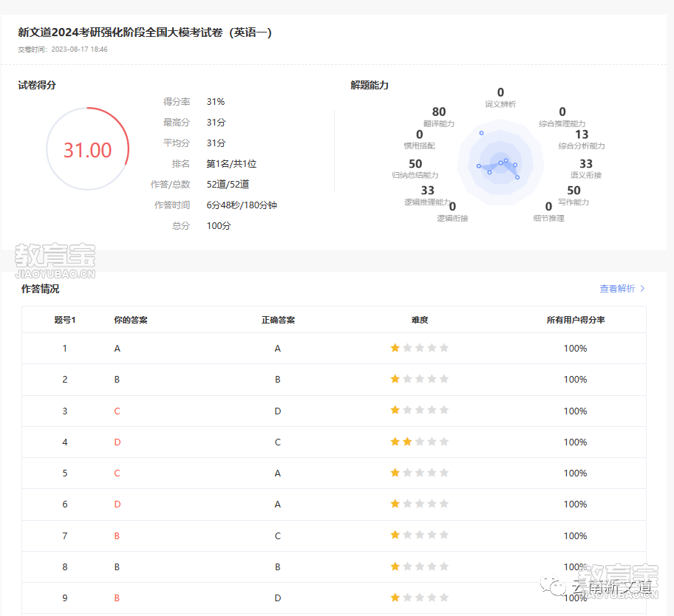Click the 解题能力 radar chart
674x616 pixels.
point(500,162)
